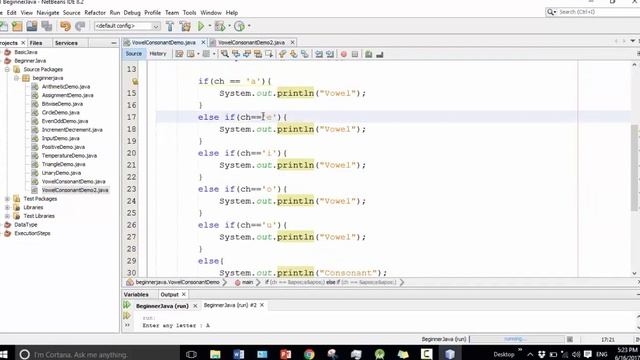The width and height of the screenshot is (640, 360).
Task: Click the green Re-run arrows in Output panel
Action: click(127, 305)
